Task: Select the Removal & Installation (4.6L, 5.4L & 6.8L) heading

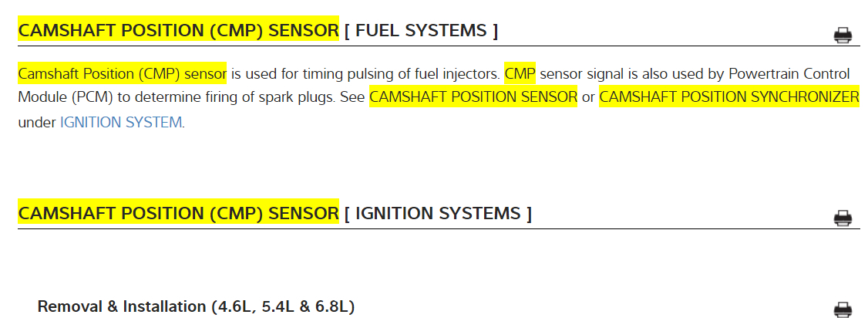Action: click(196, 306)
